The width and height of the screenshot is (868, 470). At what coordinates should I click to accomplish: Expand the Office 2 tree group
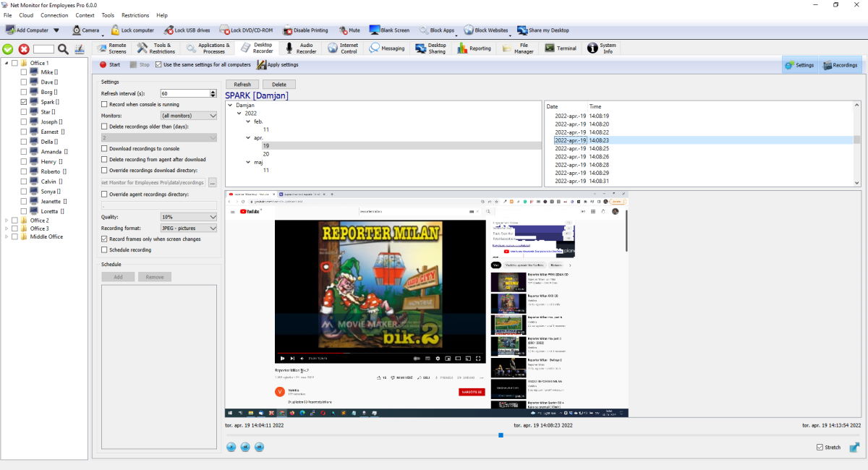7,221
